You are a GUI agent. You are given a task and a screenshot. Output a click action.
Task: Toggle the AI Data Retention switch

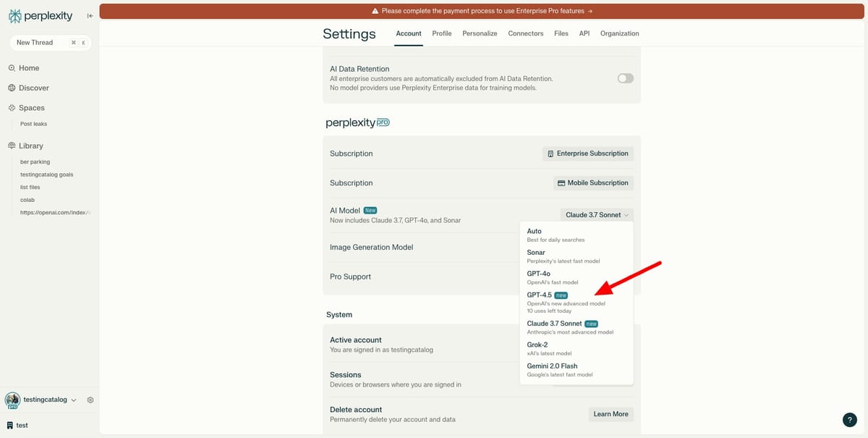[624, 77]
